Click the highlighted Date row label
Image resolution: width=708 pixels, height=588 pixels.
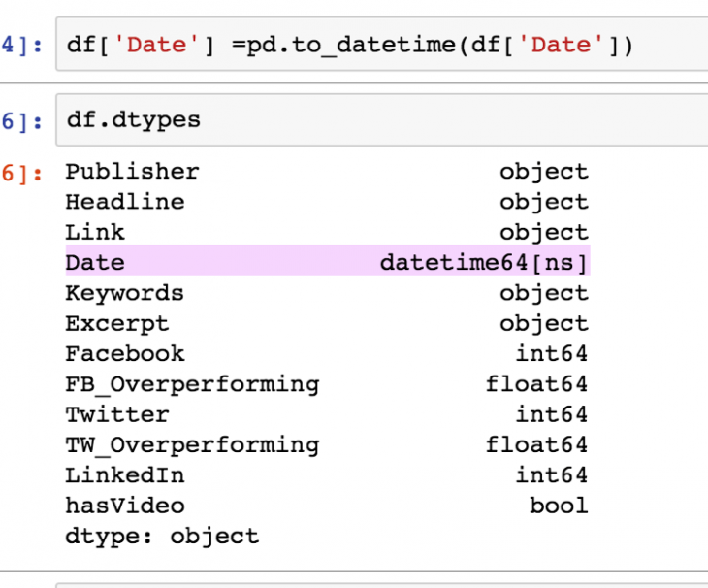[x=95, y=262]
